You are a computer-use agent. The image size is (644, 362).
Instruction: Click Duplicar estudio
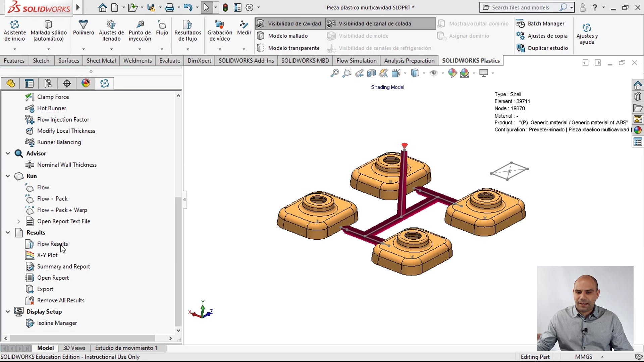point(542,48)
